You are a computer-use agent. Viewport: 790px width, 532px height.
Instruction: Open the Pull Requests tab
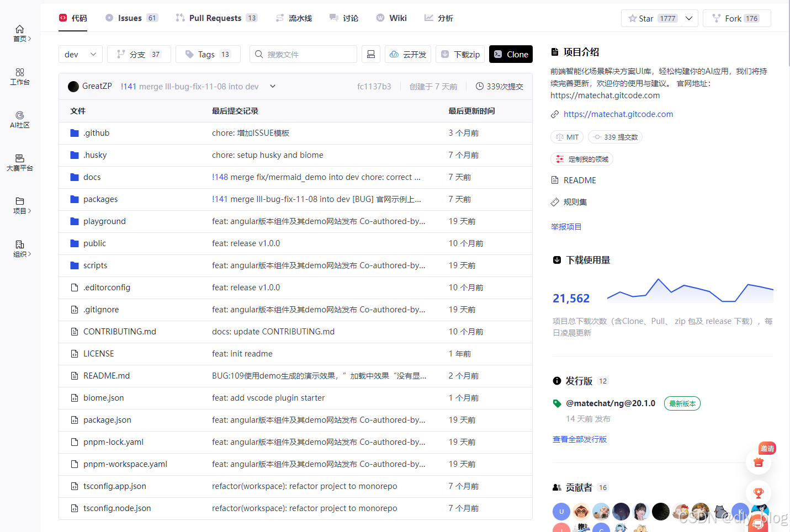216,18
